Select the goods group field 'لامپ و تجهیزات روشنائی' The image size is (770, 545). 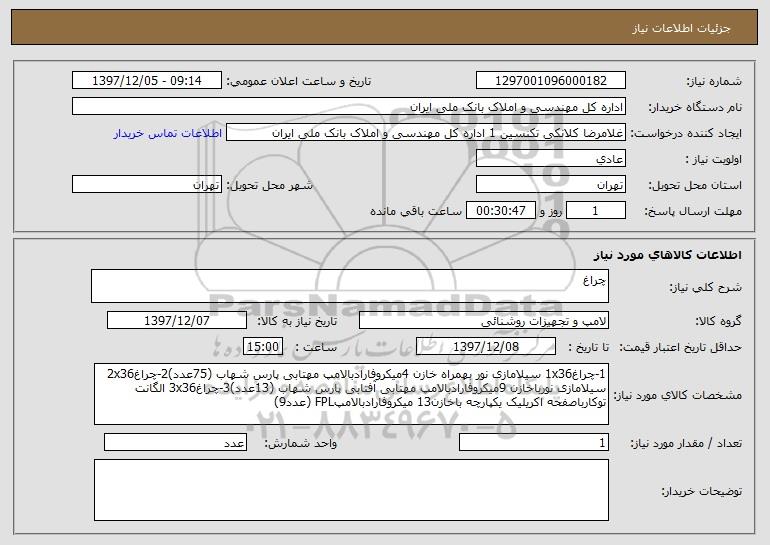484,321
